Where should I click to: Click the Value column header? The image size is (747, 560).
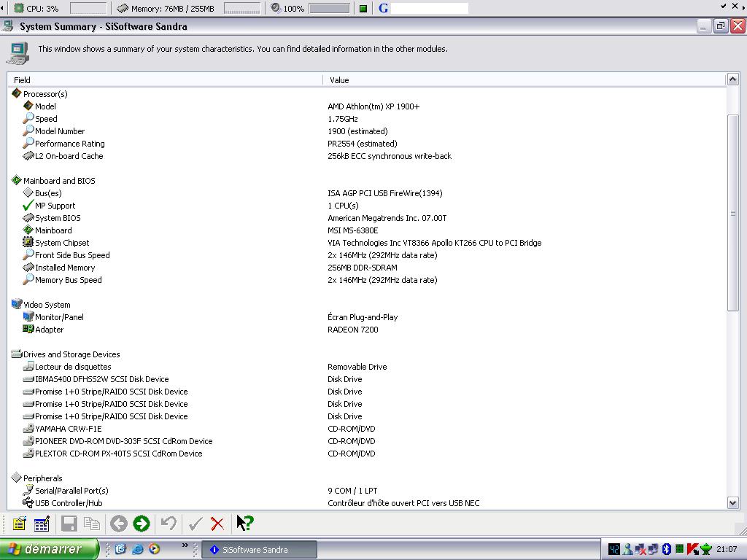[x=524, y=80]
